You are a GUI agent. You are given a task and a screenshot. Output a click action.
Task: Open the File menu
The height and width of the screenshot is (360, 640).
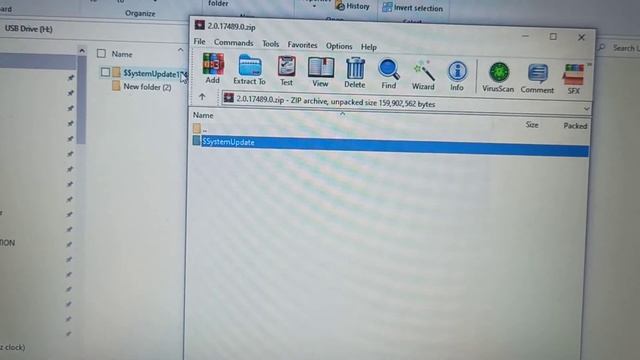coord(200,42)
